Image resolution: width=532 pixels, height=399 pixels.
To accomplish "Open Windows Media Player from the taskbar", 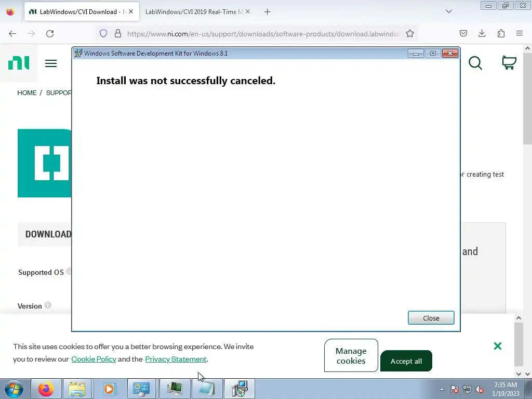I will [x=109, y=389].
